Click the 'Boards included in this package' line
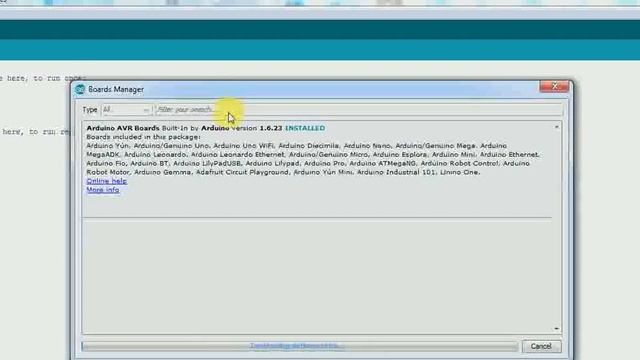Image resolution: width=640 pixels, height=360 pixels. click(x=143, y=137)
